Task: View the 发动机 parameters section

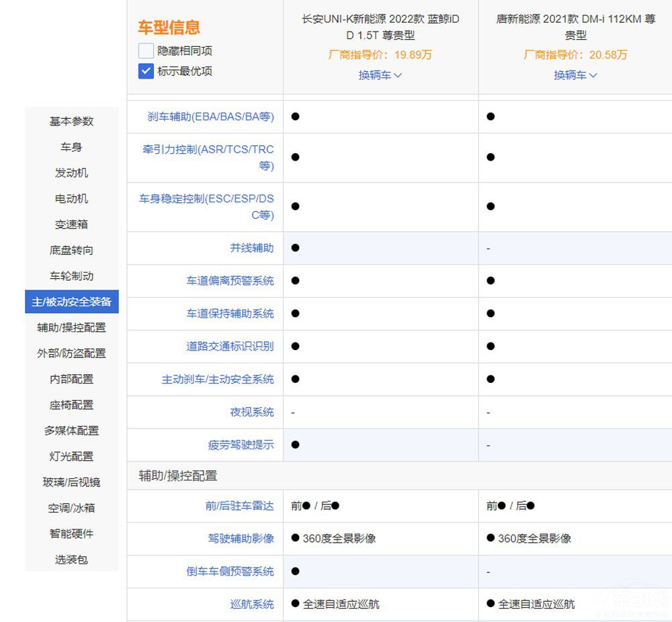Action: click(x=71, y=173)
